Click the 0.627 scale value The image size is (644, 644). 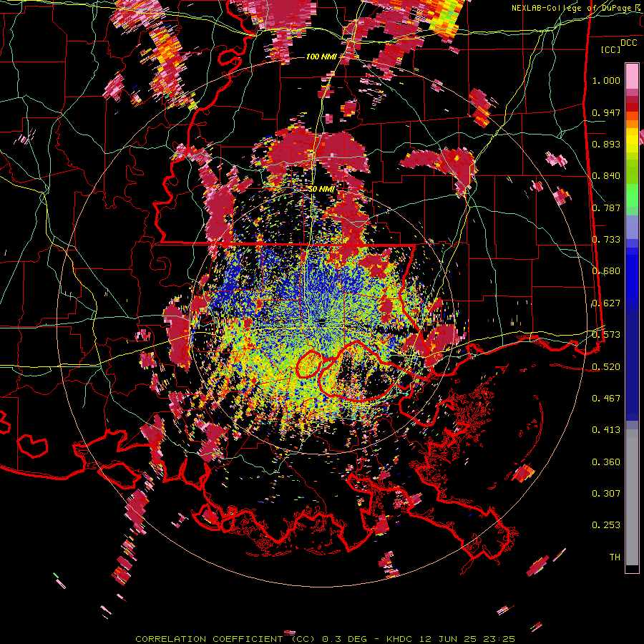pos(606,303)
